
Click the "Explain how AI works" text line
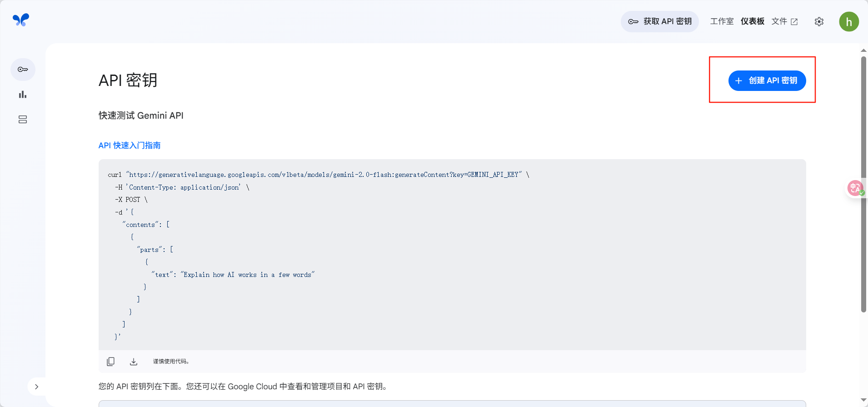tap(233, 275)
